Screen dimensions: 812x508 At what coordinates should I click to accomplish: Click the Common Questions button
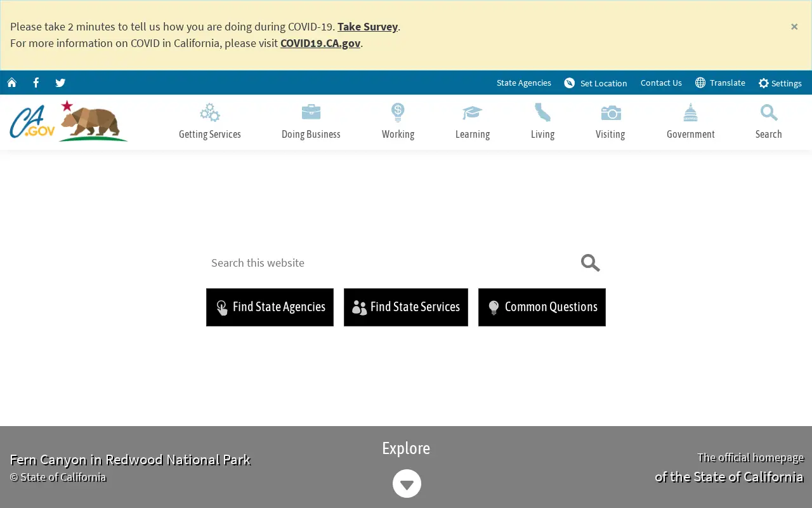(542, 307)
